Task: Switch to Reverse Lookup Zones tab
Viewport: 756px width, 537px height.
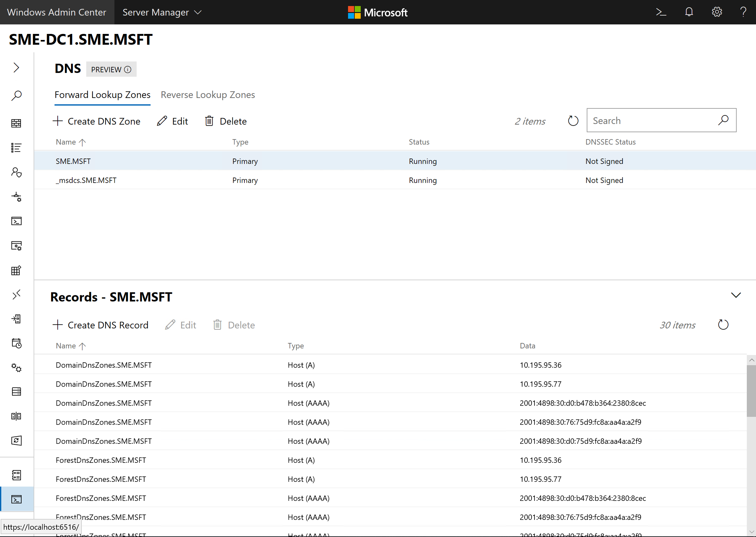Action: click(x=208, y=95)
